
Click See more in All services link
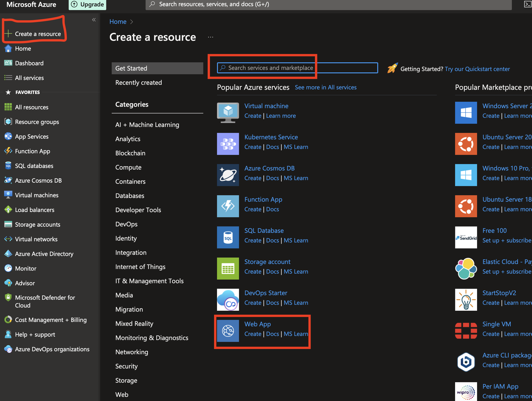326,87
